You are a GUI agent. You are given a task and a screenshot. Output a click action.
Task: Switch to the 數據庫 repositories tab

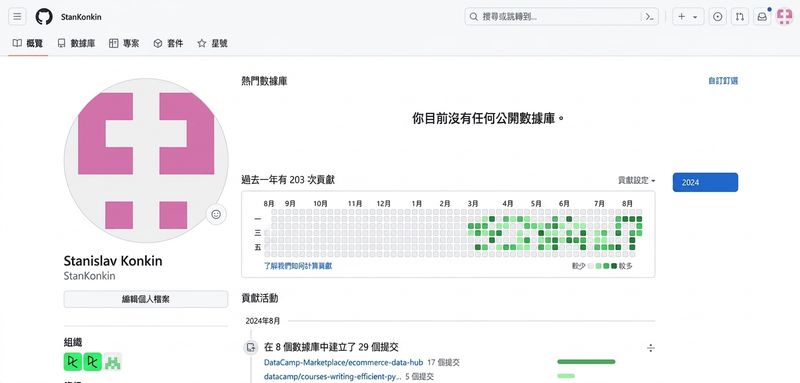76,43
